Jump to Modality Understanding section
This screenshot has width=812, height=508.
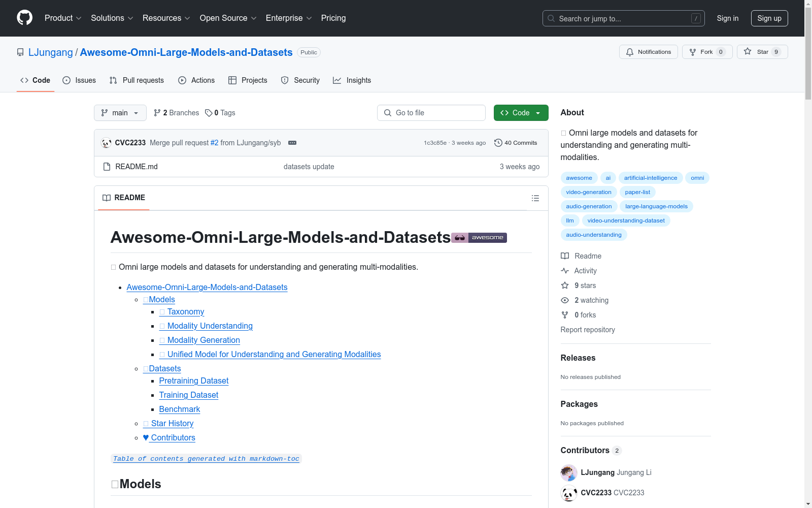pos(206,326)
